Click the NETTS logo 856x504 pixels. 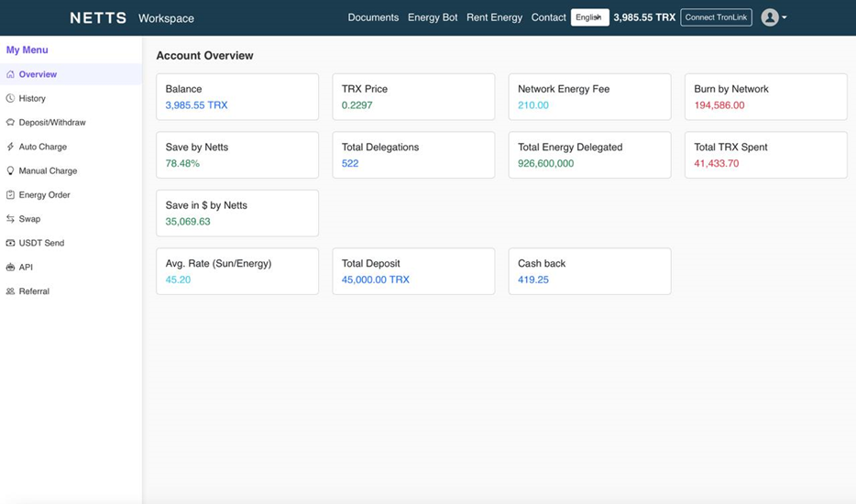click(98, 18)
